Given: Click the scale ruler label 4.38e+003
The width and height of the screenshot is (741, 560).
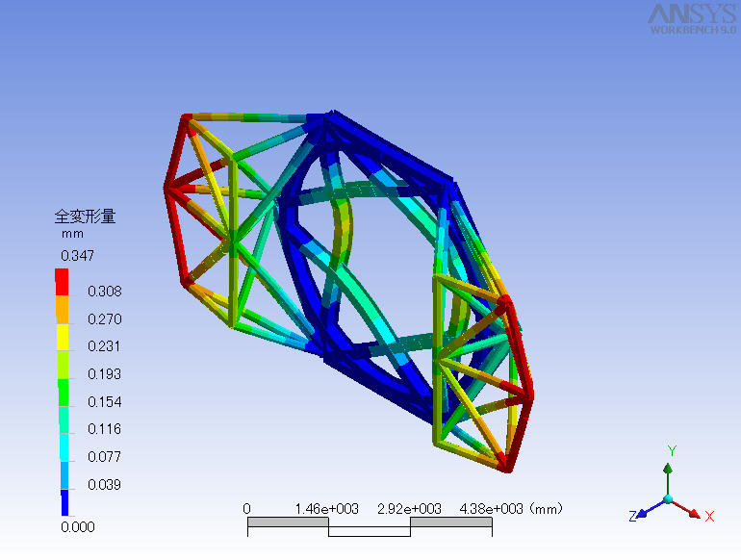Looking at the screenshot, I should (x=492, y=509).
